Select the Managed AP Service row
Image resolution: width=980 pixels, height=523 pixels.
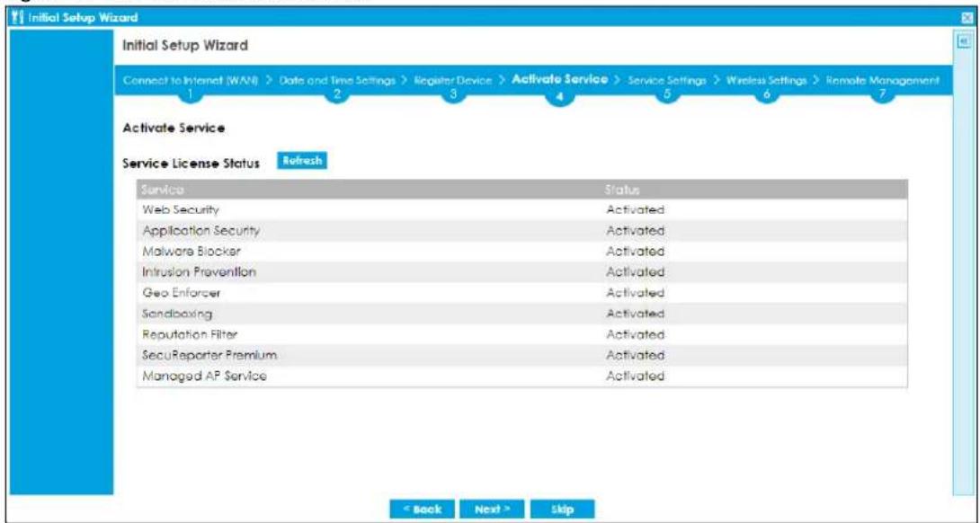point(521,377)
